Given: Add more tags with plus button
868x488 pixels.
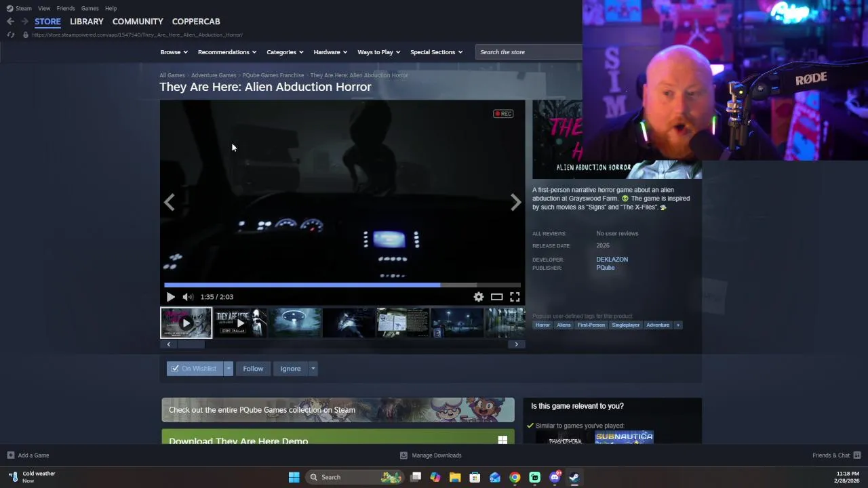Looking at the screenshot, I should [677, 325].
